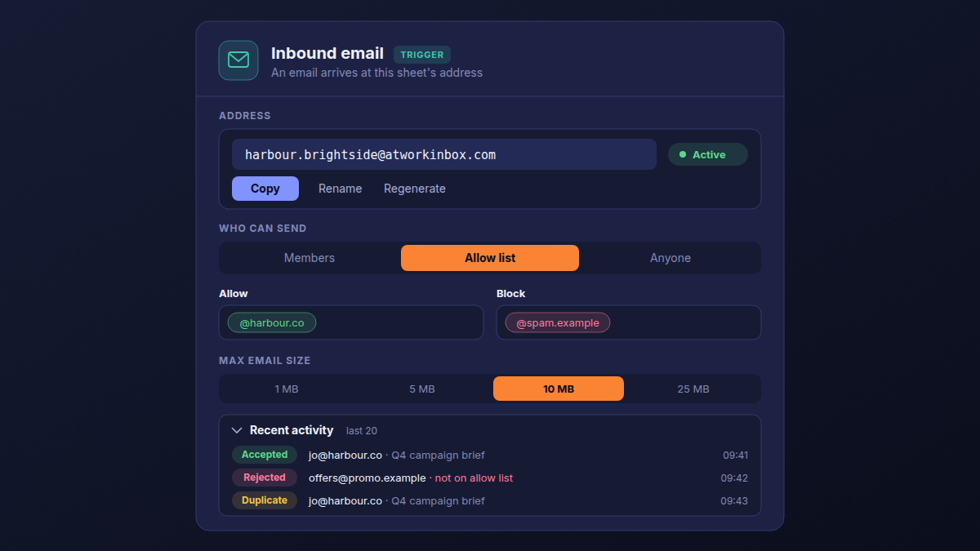Copy the inbound email address
This screenshot has height=551, width=980.
(265, 189)
